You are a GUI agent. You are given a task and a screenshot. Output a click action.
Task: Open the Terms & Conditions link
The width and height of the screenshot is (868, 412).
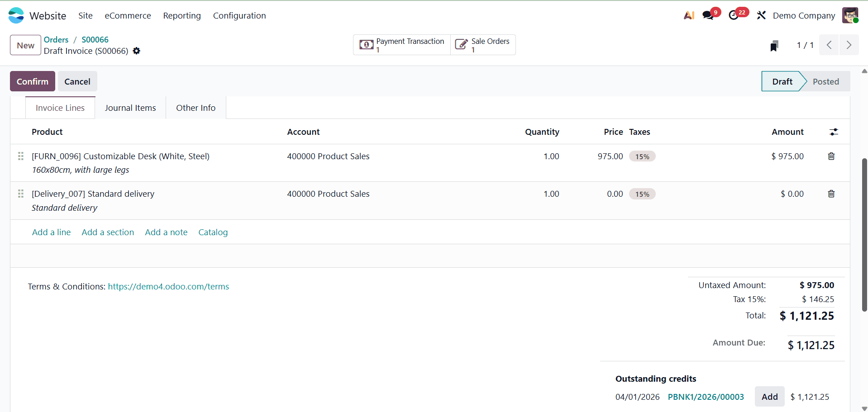pos(168,286)
